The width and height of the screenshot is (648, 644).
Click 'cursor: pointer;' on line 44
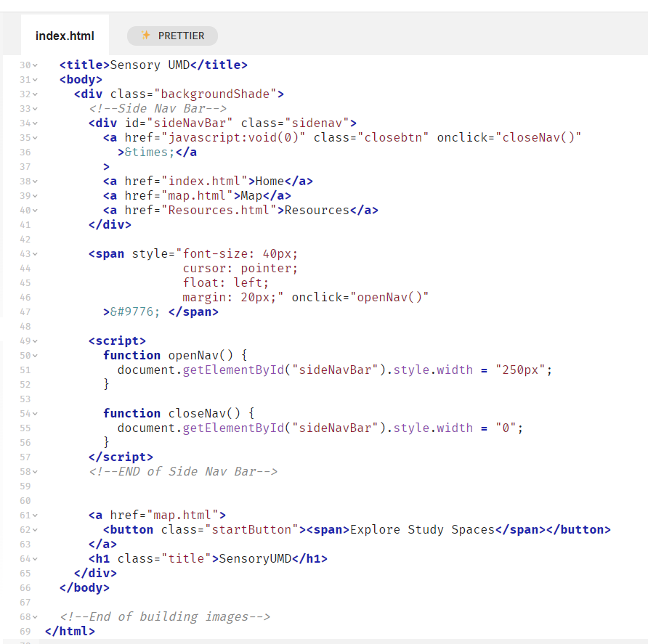[x=240, y=269]
